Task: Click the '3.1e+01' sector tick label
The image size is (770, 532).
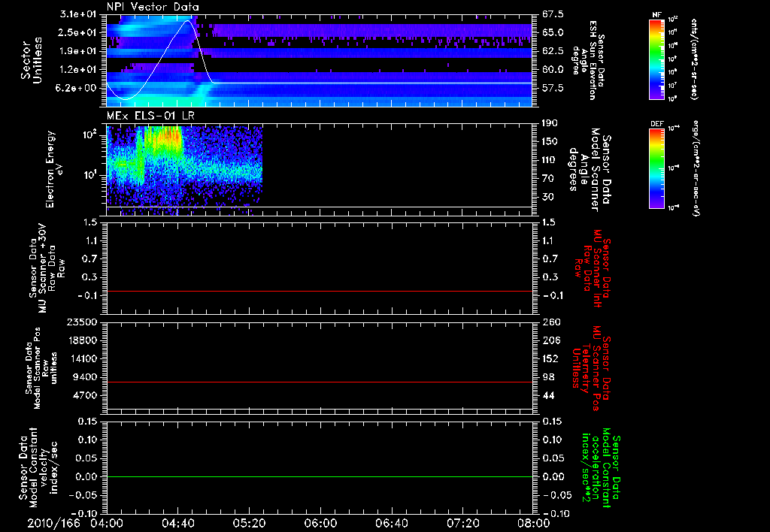Action: click(x=78, y=14)
